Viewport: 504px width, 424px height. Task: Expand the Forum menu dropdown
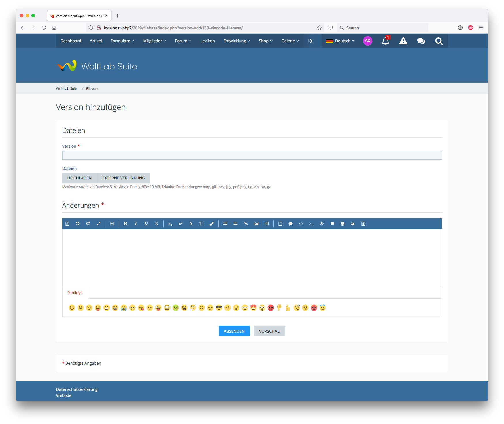coord(183,41)
